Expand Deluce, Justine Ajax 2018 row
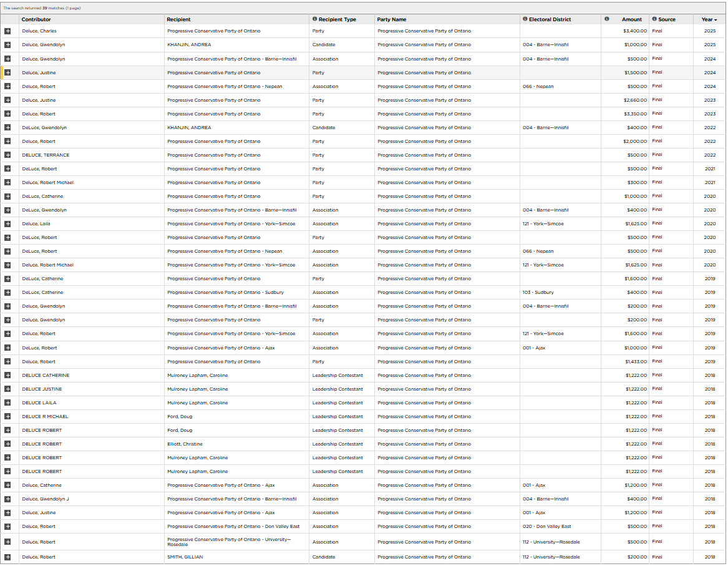 (7, 513)
